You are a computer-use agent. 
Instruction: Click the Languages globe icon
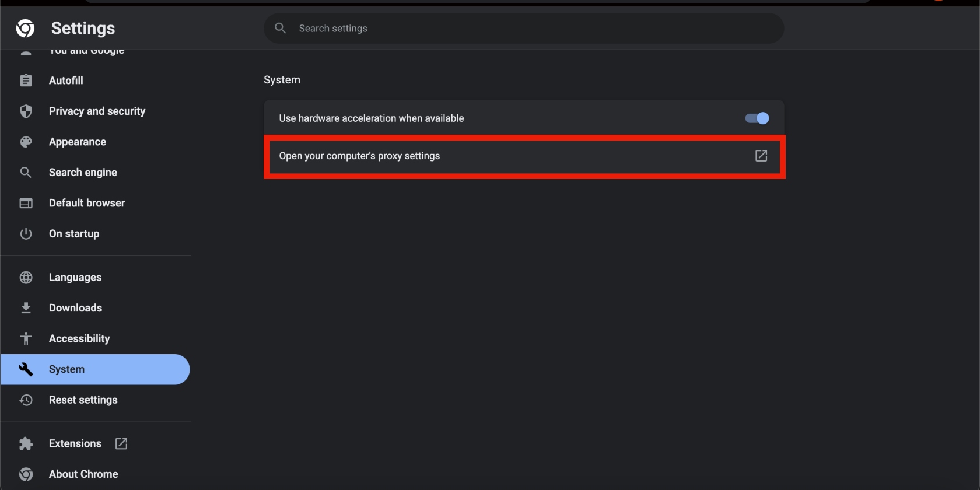26,278
